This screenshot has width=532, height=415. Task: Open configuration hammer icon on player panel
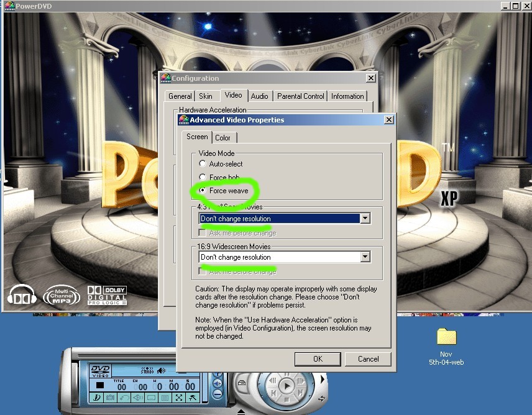tap(192, 398)
